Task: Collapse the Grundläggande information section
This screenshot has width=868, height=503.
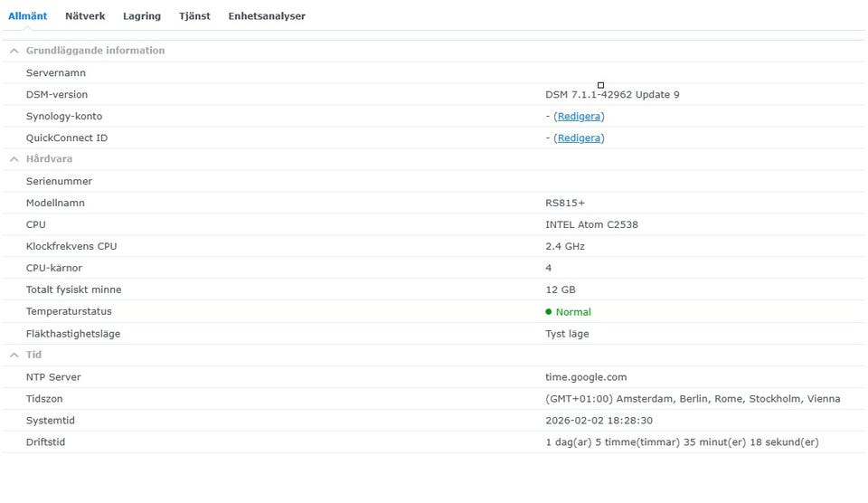Action: pos(14,51)
